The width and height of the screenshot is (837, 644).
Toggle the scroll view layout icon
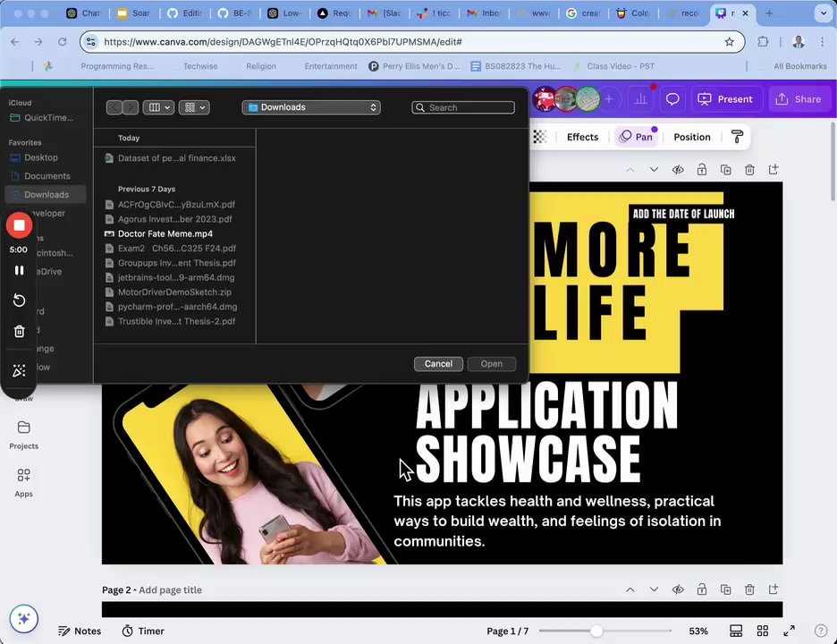[736, 631]
